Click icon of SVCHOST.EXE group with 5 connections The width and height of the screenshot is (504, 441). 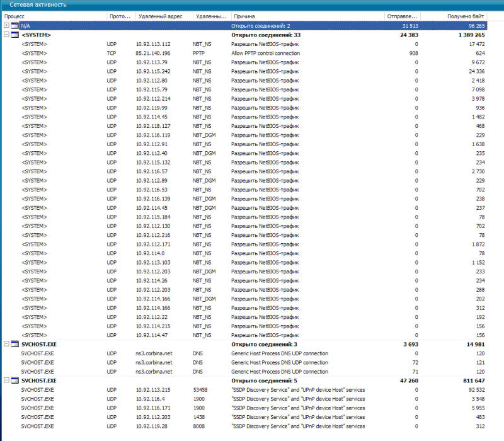coord(15,381)
